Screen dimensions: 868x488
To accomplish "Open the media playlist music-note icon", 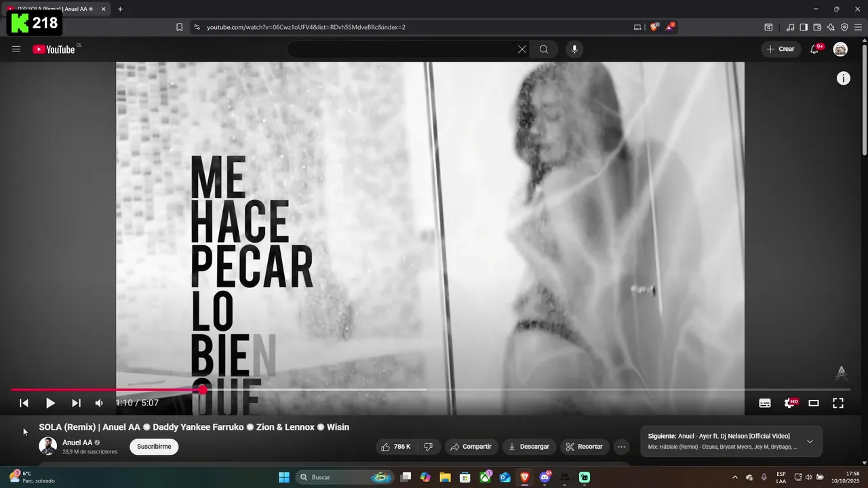I will [x=790, y=27].
